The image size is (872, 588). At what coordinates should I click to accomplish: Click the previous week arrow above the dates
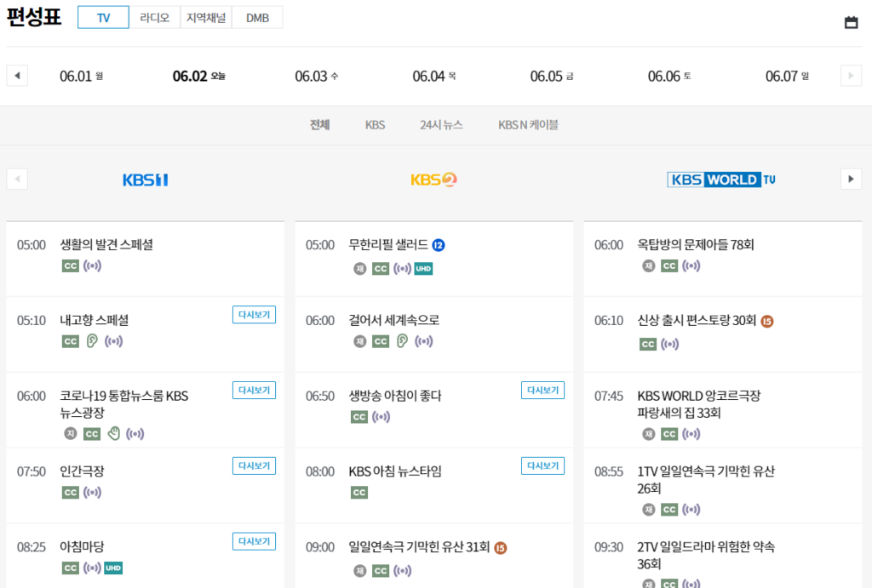click(17, 75)
